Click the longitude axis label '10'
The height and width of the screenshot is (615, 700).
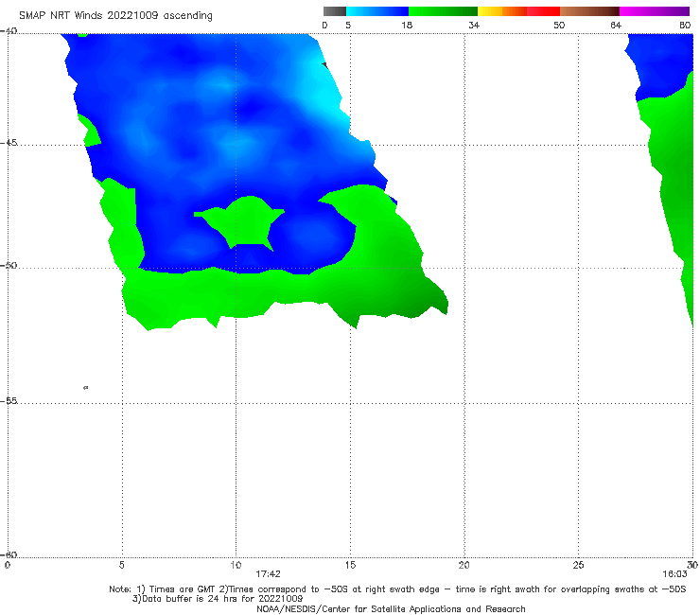236,566
